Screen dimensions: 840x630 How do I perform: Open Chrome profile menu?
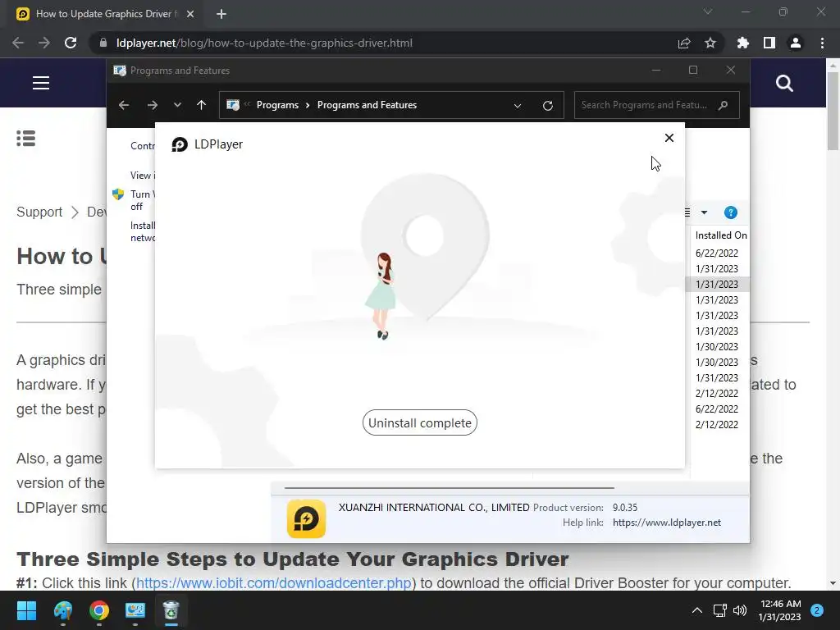[796, 43]
